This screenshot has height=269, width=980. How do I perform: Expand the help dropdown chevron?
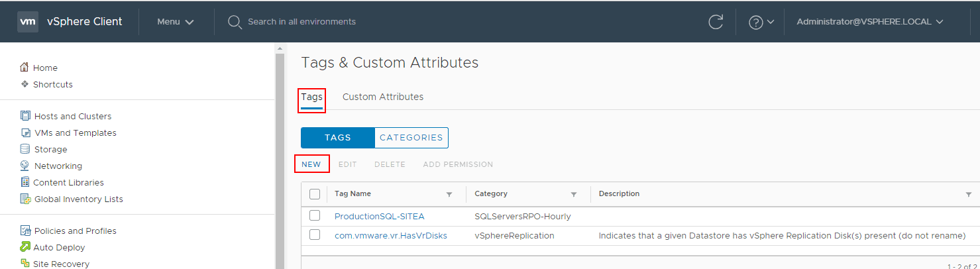coord(771,22)
